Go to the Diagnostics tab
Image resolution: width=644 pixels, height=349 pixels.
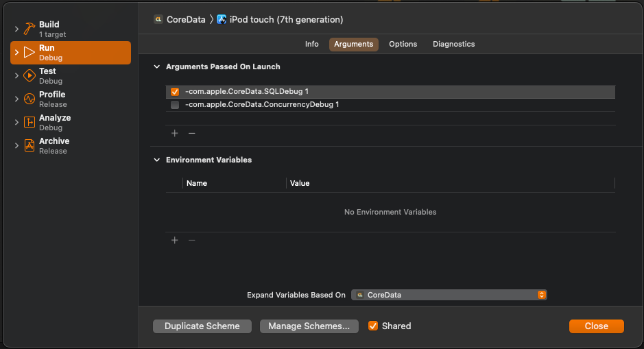453,44
